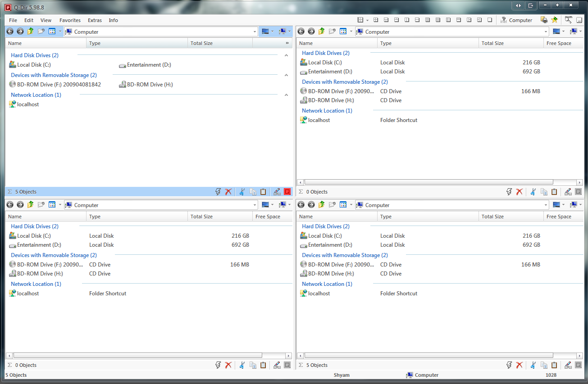
Task: Click the copy icon in bottom-right status bar
Action: (x=544, y=365)
